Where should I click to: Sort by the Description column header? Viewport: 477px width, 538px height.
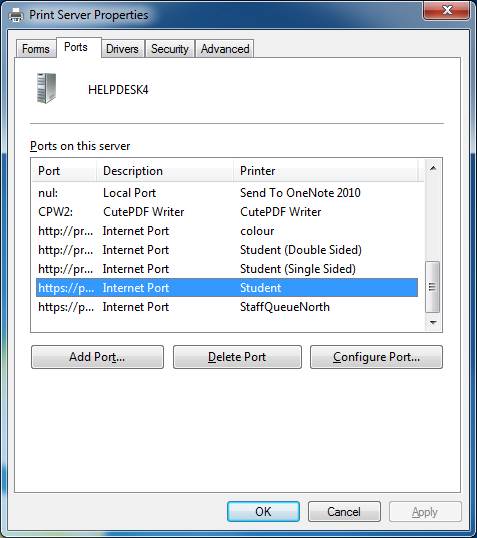pyautogui.click(x=165, y=171)
